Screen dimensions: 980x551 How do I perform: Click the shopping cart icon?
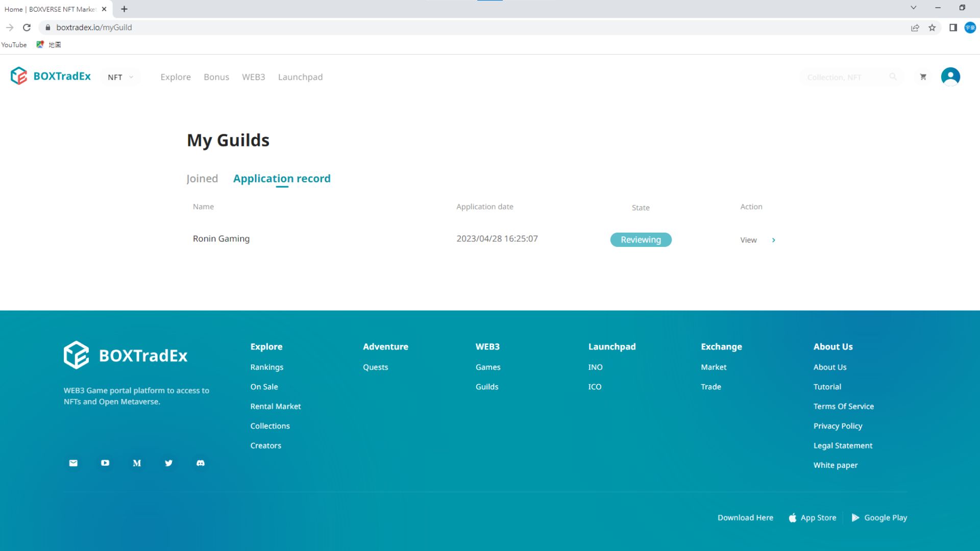pyautogui.click(x=923, y=77)
